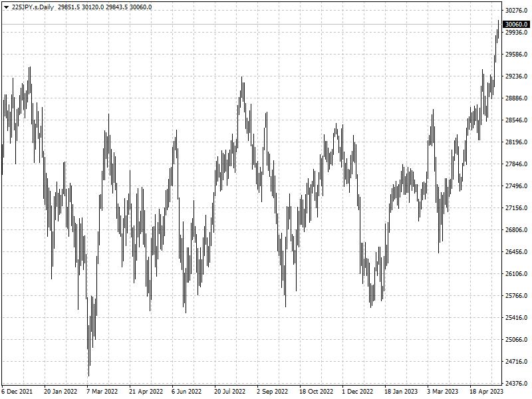Click the 24376.0 label on price axis
Image resolution: width=532 pixels, height=399 pixels.
tap(516, 384)
